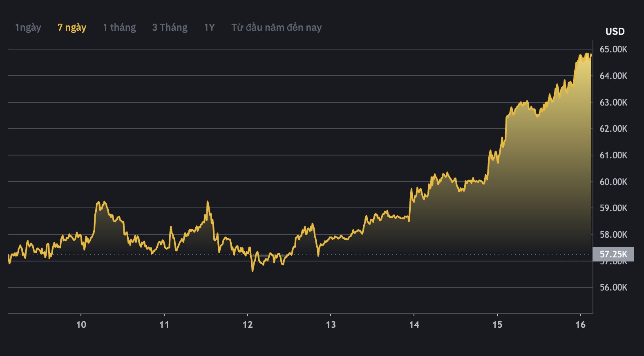This screenshot has height=356, width=644.
Task: Click the 60.00K price axis label
Action: coord(613,182)
